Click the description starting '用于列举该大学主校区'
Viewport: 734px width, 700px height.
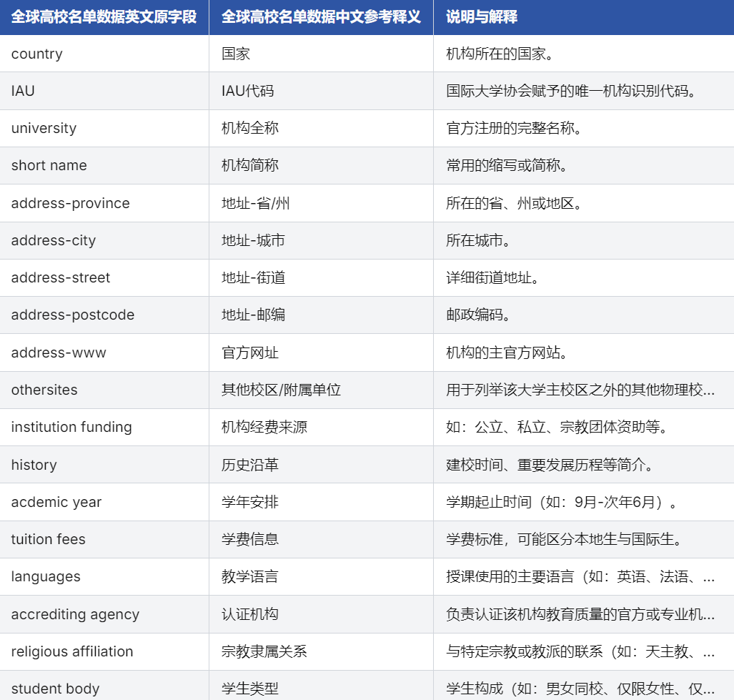(x=580, y=390)
